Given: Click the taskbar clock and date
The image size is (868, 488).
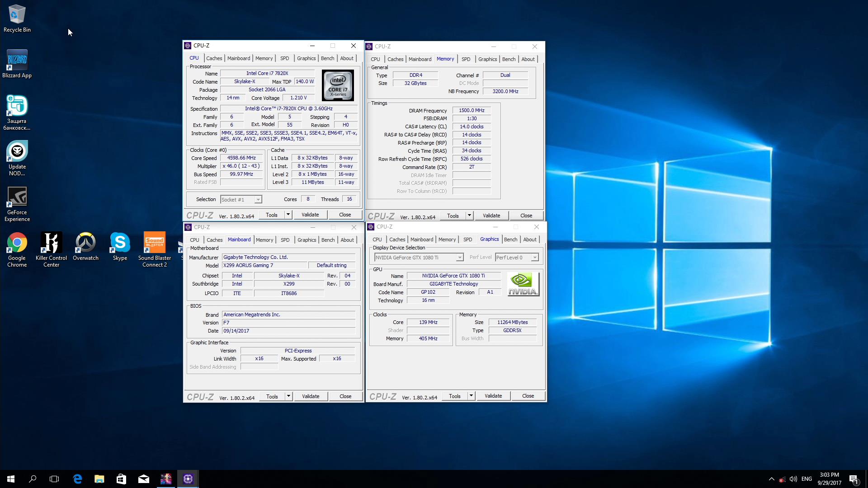Looking at the screenshot, I should (829, 479).
